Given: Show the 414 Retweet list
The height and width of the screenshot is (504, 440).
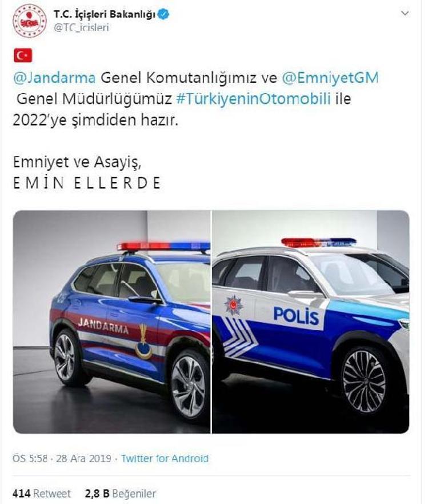Looking at the screenshot, I should (x=42, y=493).
